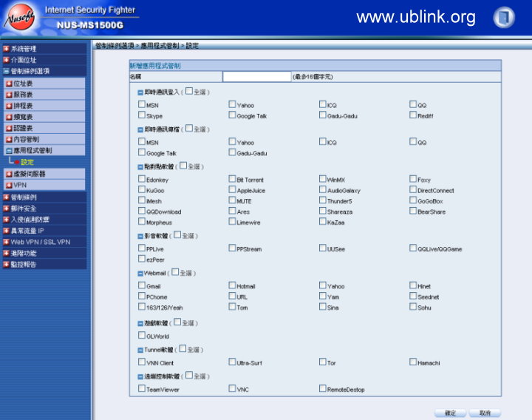Screen dimensions: 532x420
Task: Tick Thunder5 checkbox
Action: point(323,200)
